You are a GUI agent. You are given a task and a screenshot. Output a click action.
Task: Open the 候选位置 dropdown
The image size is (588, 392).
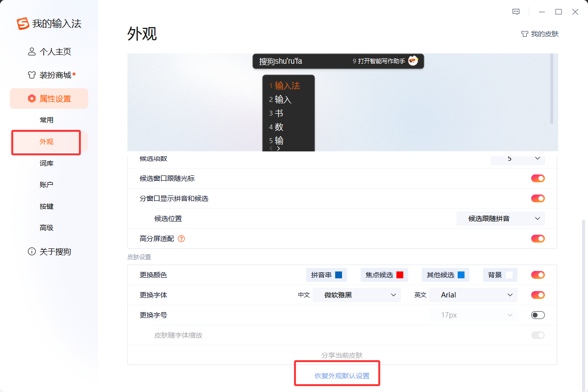click(x=500, y=219)
